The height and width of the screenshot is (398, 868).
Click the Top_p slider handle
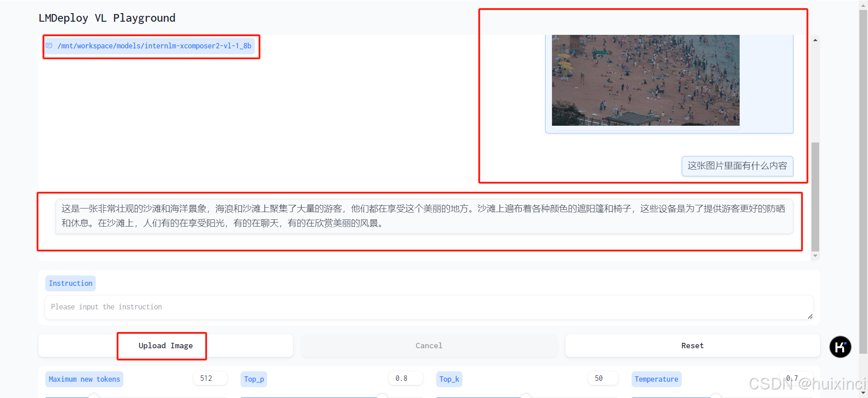click(x=382, y=396)
